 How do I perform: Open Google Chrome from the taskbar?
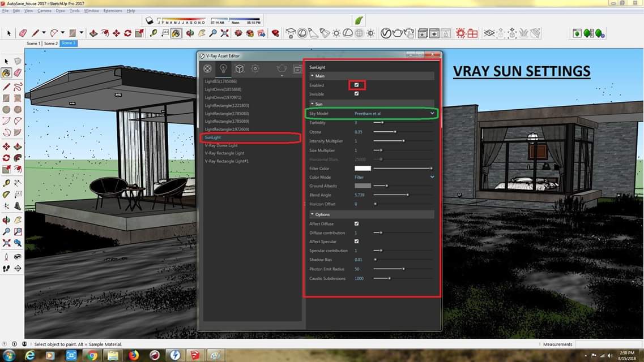92,355
